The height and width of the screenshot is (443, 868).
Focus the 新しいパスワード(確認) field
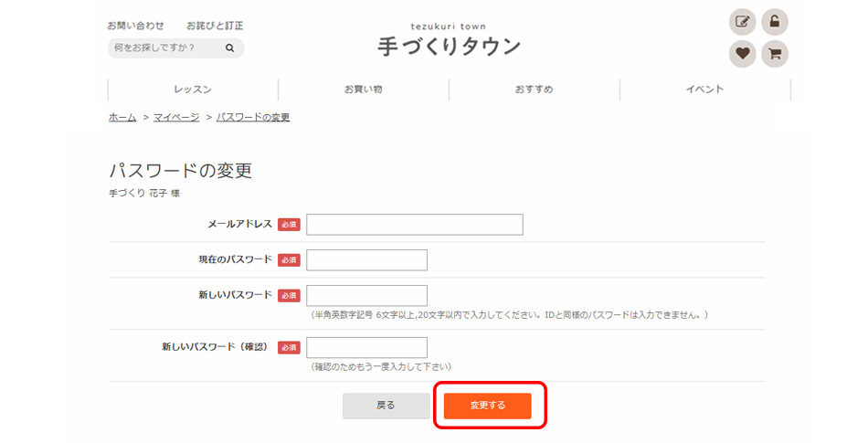tap(366, 348)
